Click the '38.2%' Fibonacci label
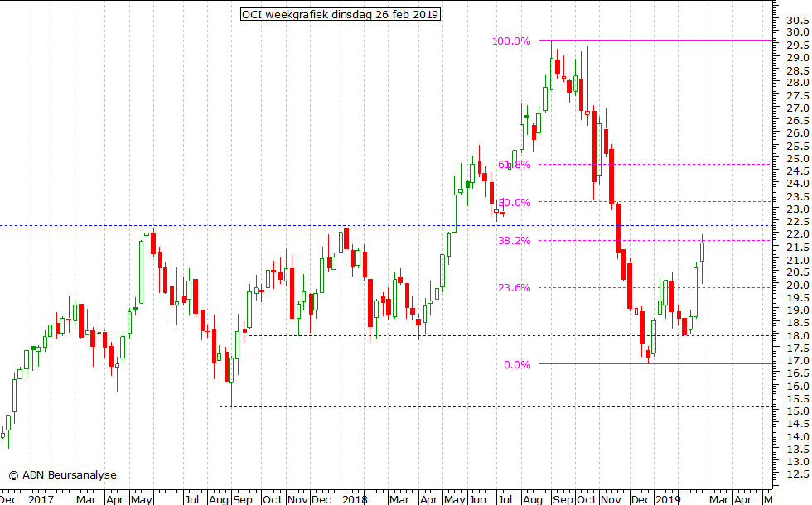This screenshot has width=812, height=505. (515, 241)
